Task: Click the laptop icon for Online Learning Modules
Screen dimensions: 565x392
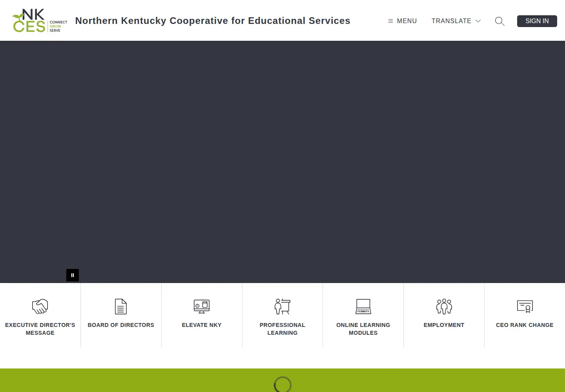Action: point(363,307)
